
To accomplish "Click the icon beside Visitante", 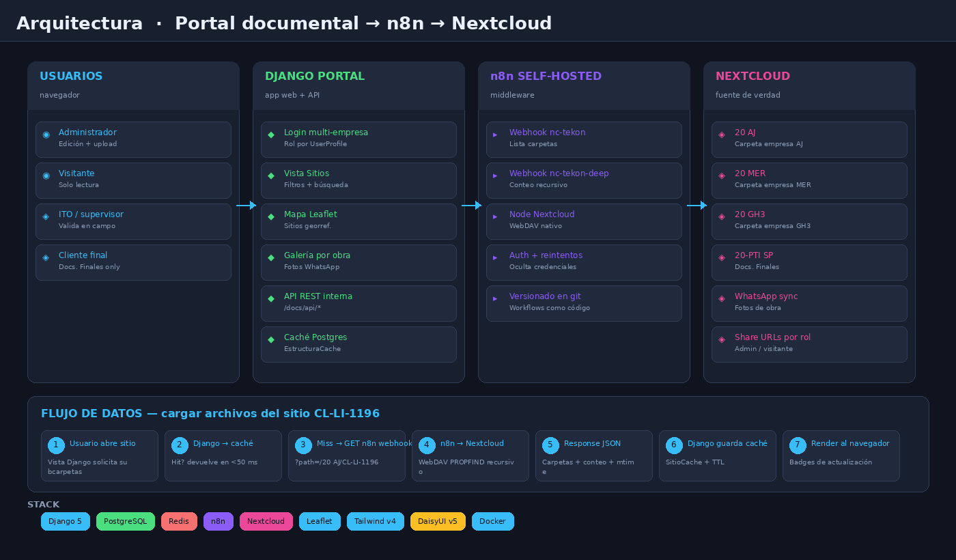I will tap(46, 176).
